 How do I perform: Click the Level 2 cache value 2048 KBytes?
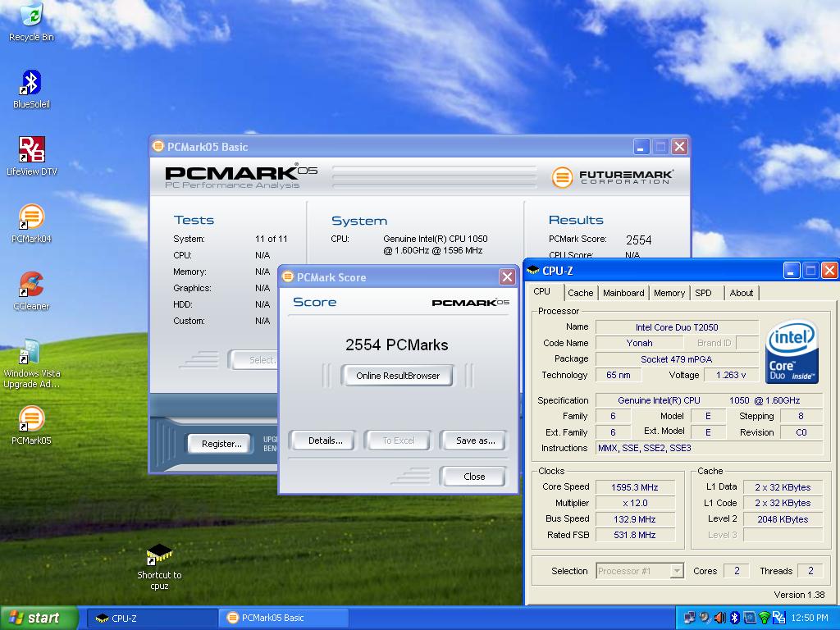coord(783,519)
